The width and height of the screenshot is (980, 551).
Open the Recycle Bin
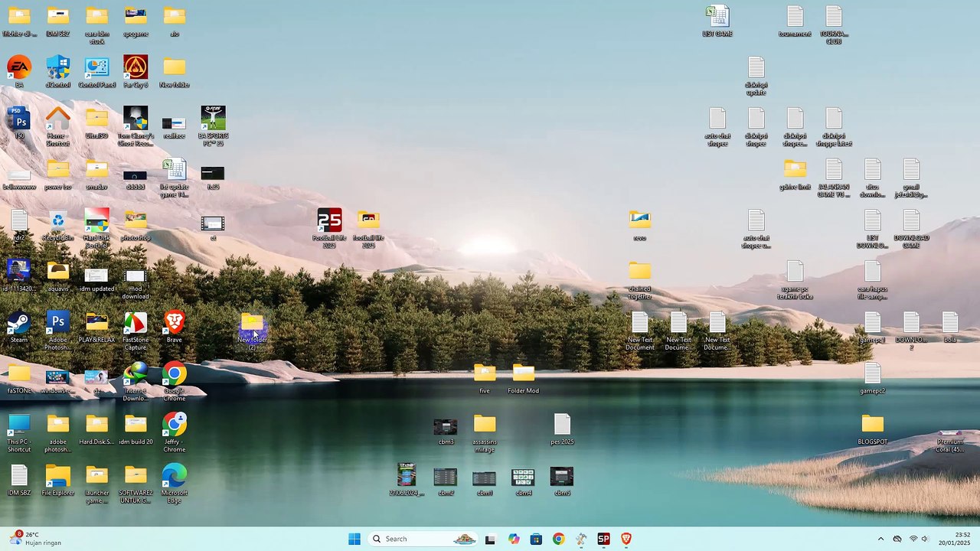coord(58,220)
